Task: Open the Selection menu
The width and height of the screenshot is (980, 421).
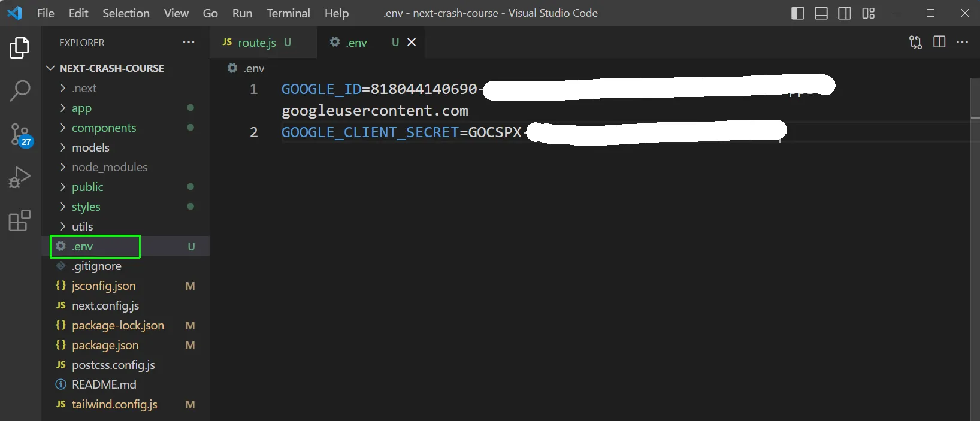Action: click(126, 13)
